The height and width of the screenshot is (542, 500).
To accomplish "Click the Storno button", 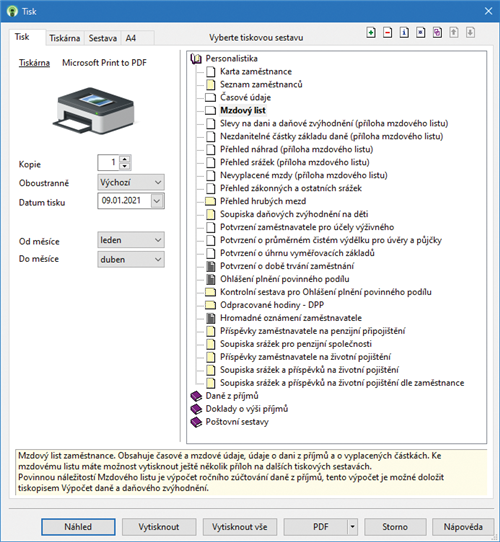I will click(395, 527).
